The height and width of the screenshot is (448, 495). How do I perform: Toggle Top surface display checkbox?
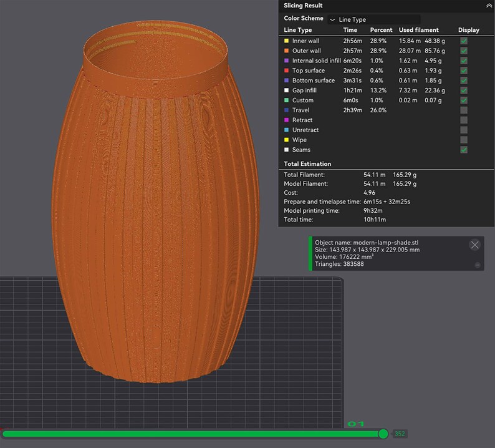click(463, 71)
